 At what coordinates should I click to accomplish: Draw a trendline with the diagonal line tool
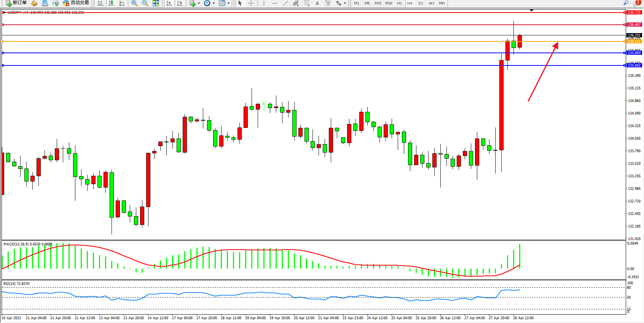pos(285,3)
